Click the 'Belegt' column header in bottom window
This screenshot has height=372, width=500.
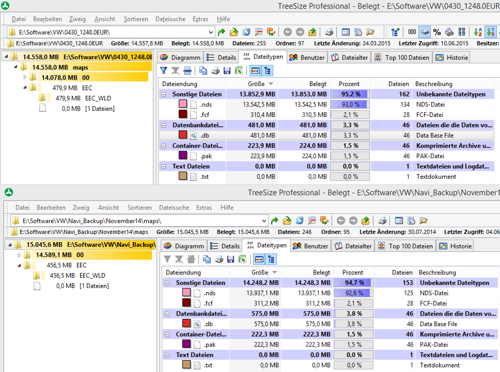point(307,273)
